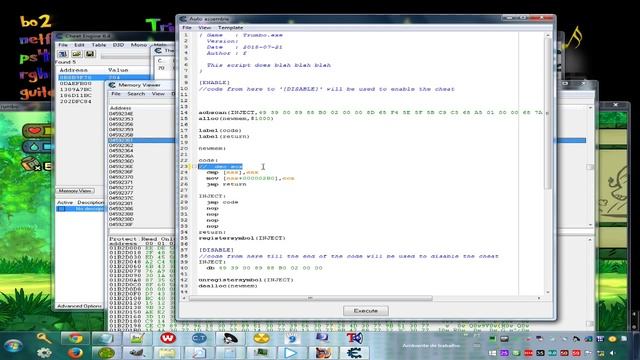Click the open file folder icon in Cheat Engine toolbar
Image resolution: width=640 pixels, height=360 pixels.
76,54
